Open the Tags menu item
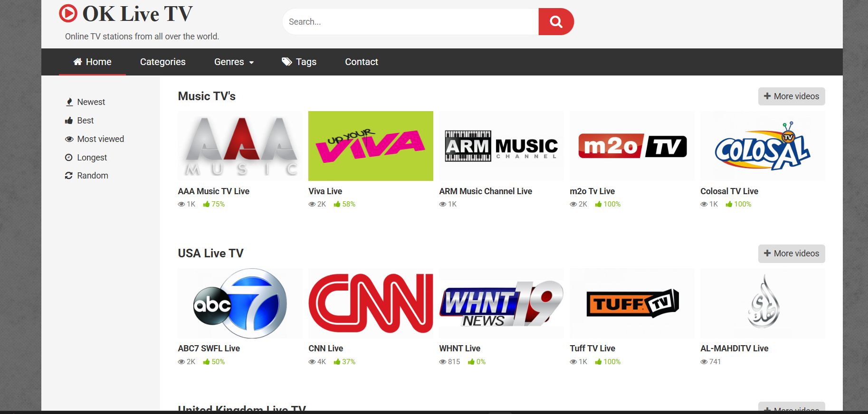 click(299, 62)
